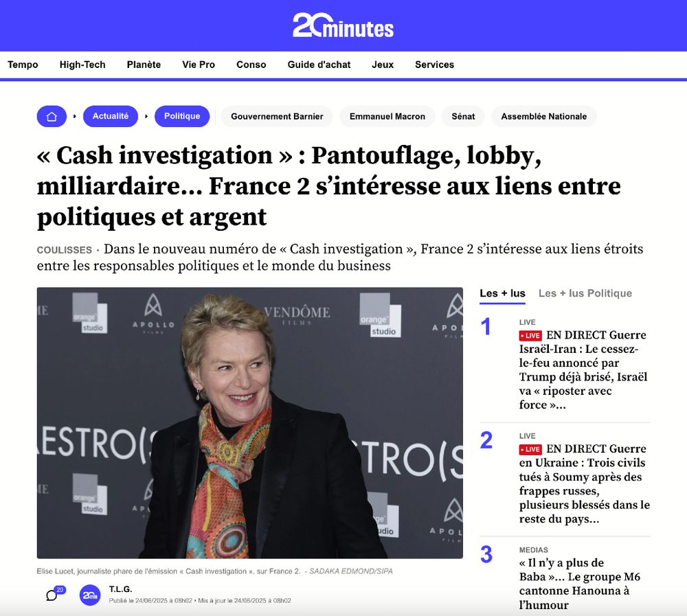687x616 pixels.
Task: Switch to Les + lus Politique tab
Action: coord(585,293)
